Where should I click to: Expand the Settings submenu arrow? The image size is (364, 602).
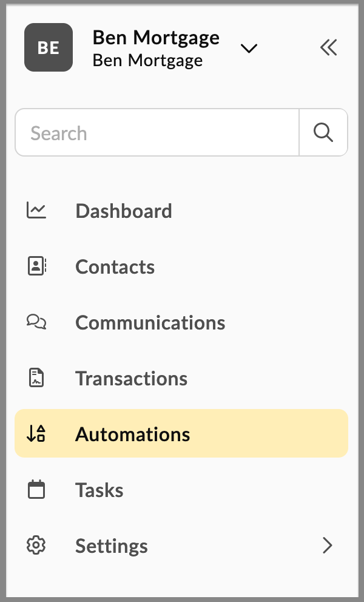tap(328, 545)
